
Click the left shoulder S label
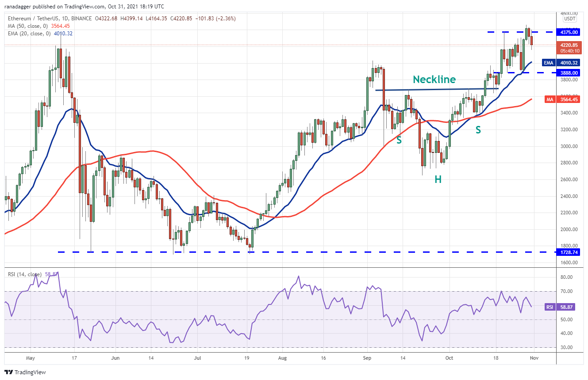pos(399,140)
